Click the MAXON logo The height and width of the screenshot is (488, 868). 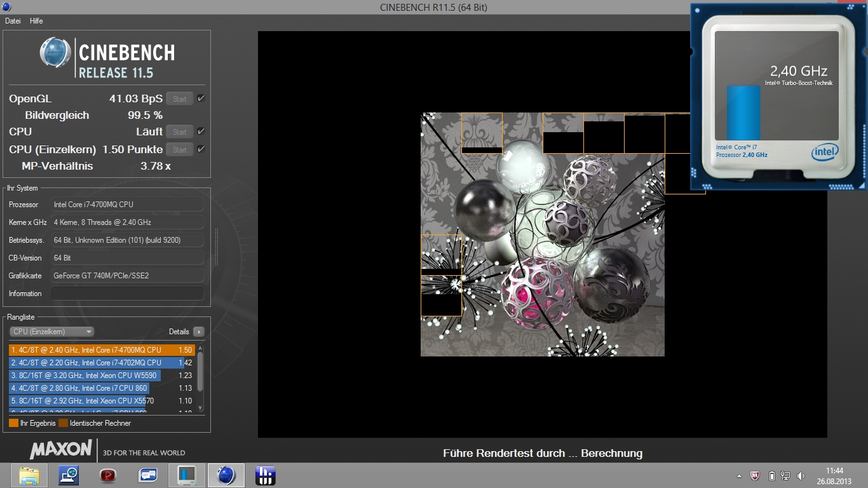tap(61, 449)
